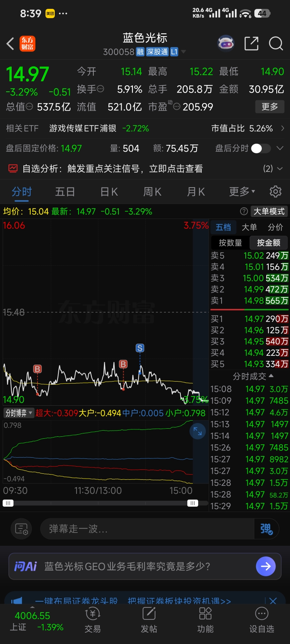Select the 五档 order book tab
Viewport: 290px width, 644px height.
pos(223,227)
